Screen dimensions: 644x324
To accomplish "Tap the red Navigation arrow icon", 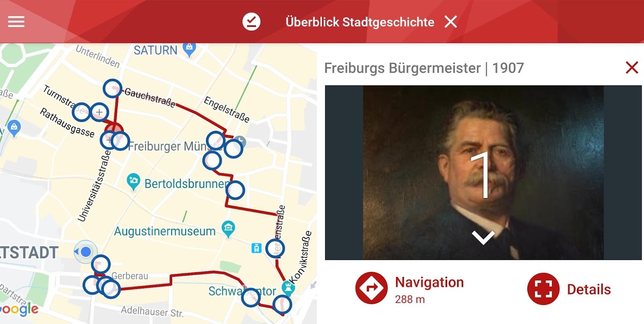I will pyautogui.click(x=371, y=288).
